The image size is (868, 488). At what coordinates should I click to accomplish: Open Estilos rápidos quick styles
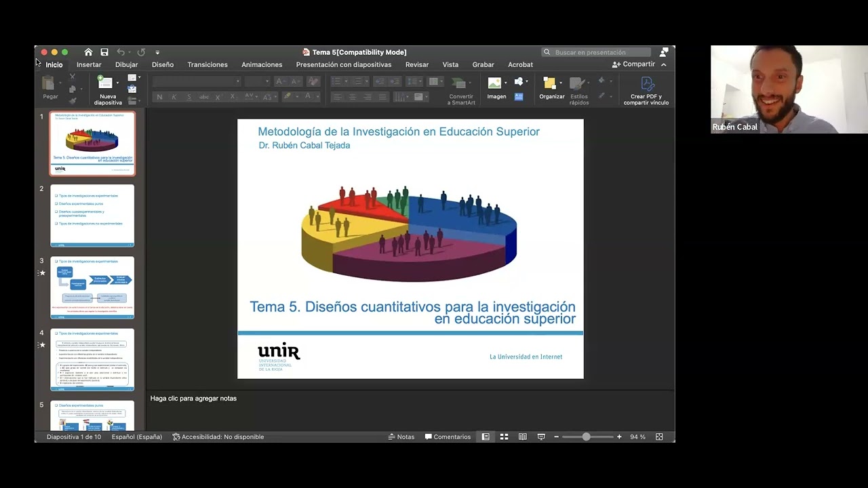579,90
